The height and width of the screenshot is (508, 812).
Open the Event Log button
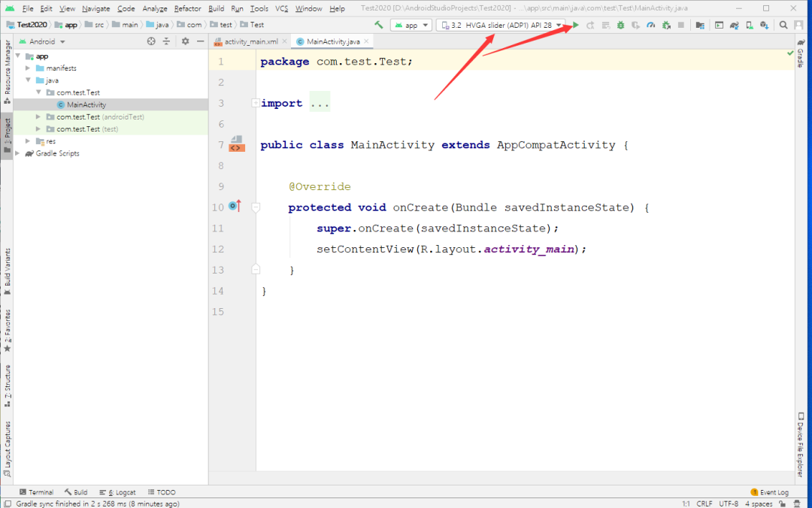pyautogui.click(x=769, y=492)
